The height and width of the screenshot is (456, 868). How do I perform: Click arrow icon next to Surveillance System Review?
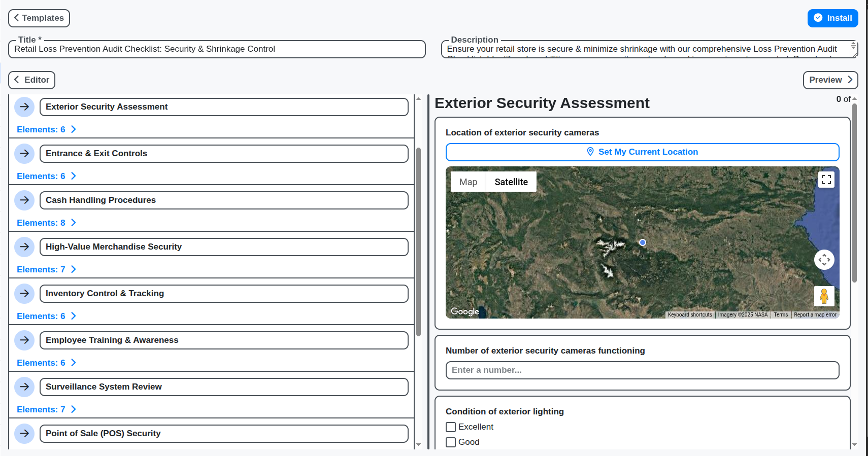[24, 387]
